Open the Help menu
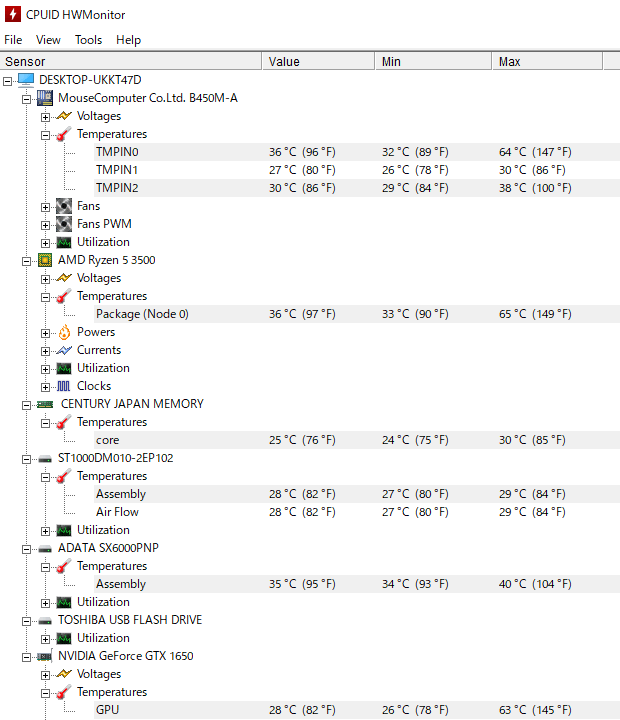Image resolution: width=620 pixels, height=720 pixels. click(128, 40)
